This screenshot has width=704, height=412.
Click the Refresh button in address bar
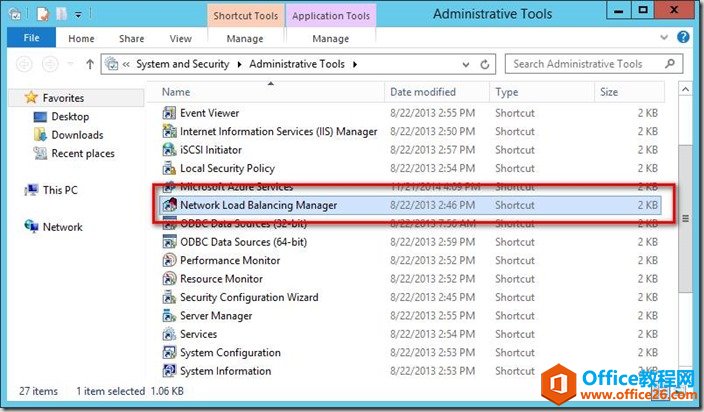[486, 64]
